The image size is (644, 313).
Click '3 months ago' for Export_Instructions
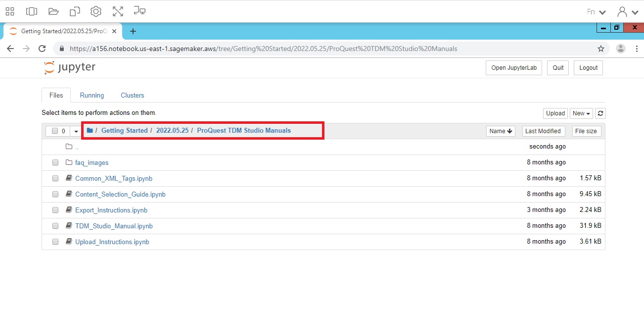[546, 210]
